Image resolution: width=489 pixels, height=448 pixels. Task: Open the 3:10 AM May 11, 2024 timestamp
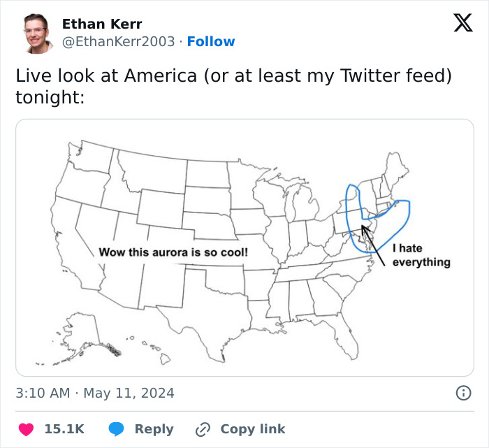pyautogui.click(x=95, y=393)
